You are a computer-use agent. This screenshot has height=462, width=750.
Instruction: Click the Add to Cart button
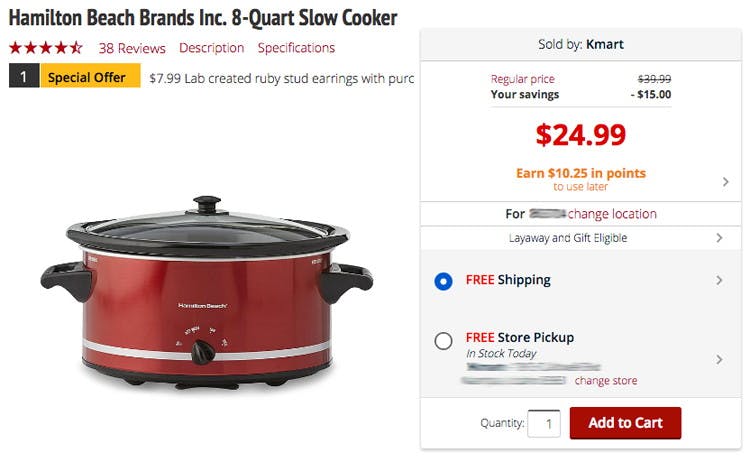click(625, 423)
